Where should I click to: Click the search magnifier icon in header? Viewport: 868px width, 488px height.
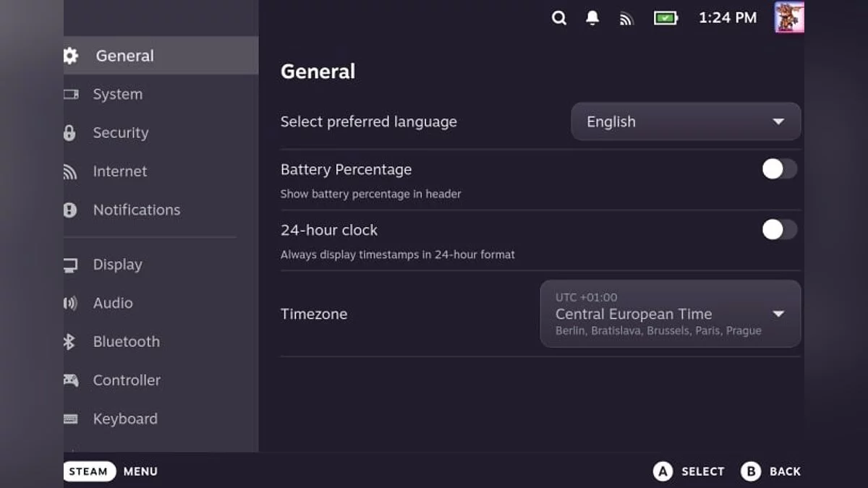tap(559, 18)
